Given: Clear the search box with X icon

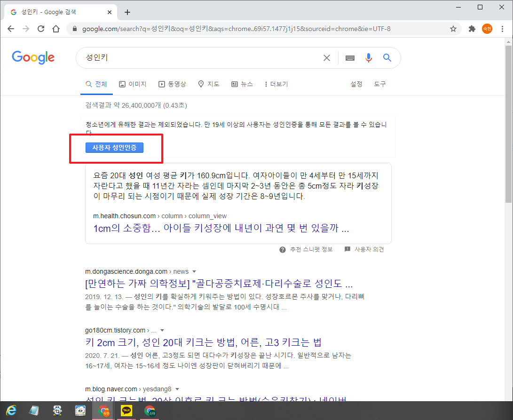Looking at the screenshot, I should click(326, 58).
